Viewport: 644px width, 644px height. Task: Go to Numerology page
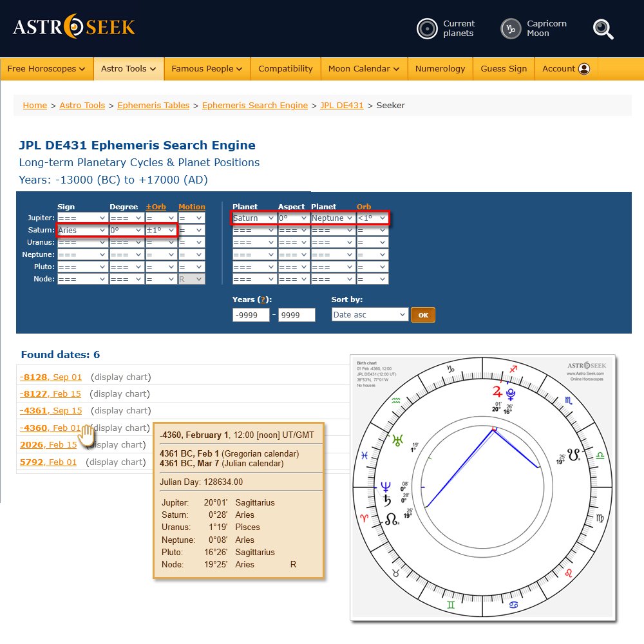[440, 69]
